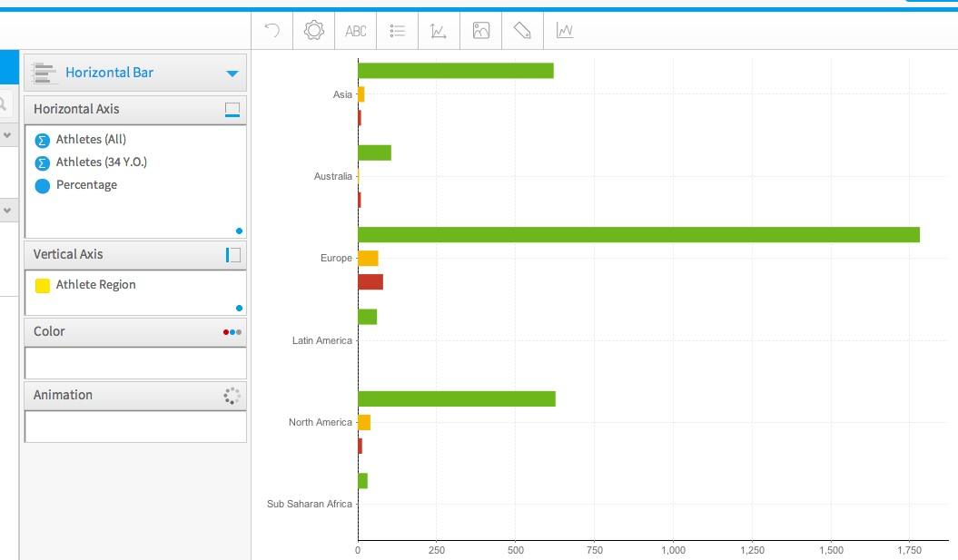The image size is (958, 560).
Task: Click the sigma icon beside Athletes (All)
Action: [x=42, y=141]
